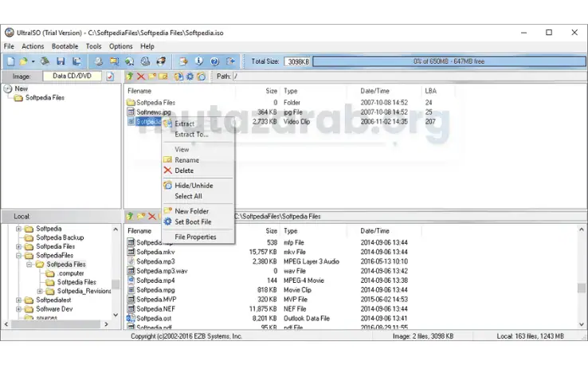Click the Local tree scroll-down arrow

(x=116, y=315)
